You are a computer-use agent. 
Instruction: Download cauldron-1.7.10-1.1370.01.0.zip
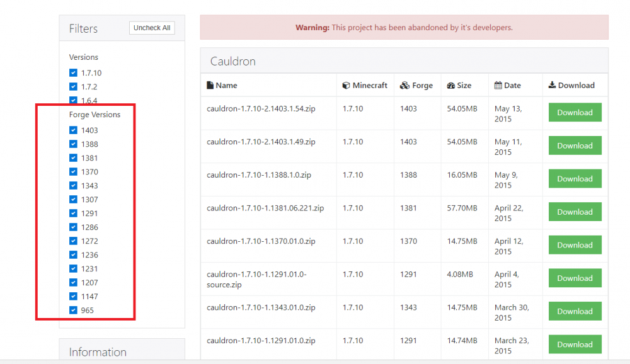pyautogui.click(x=575, y=245)
